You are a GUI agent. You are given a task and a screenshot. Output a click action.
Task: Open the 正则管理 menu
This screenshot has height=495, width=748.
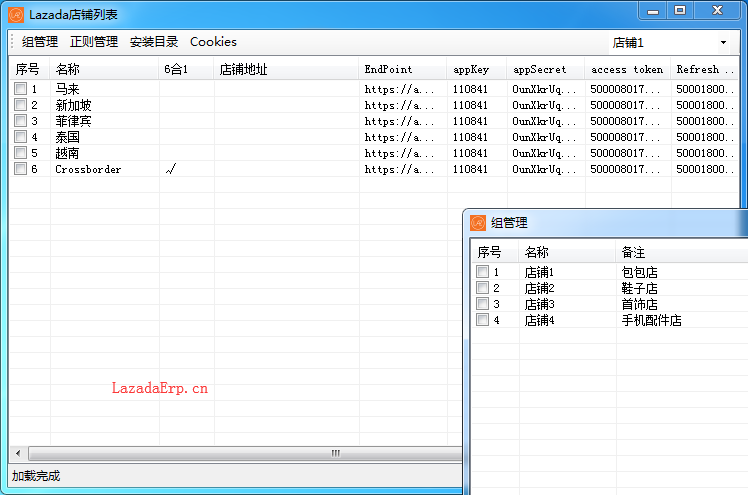click(x=94, y=42)
